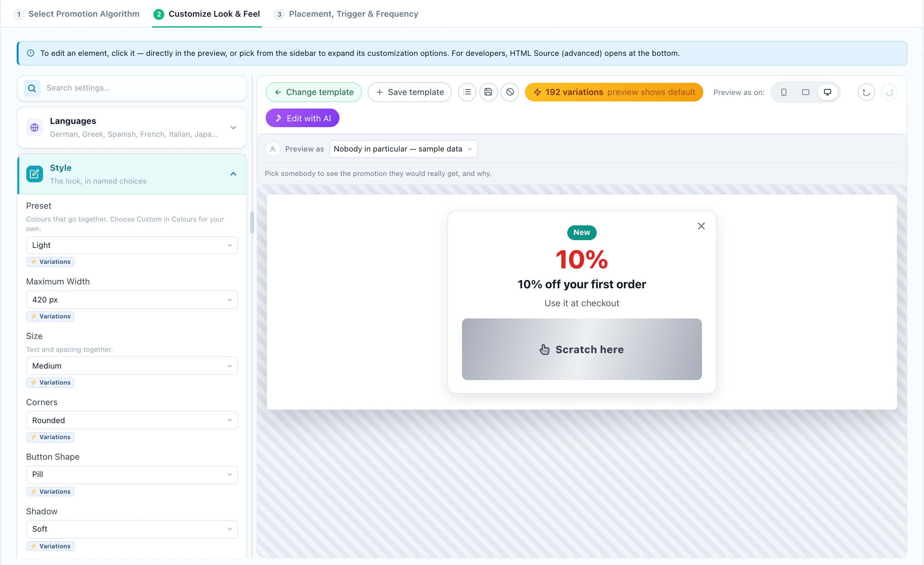Open Button Shape dropdown showing Pill

(x=132, y=474)
